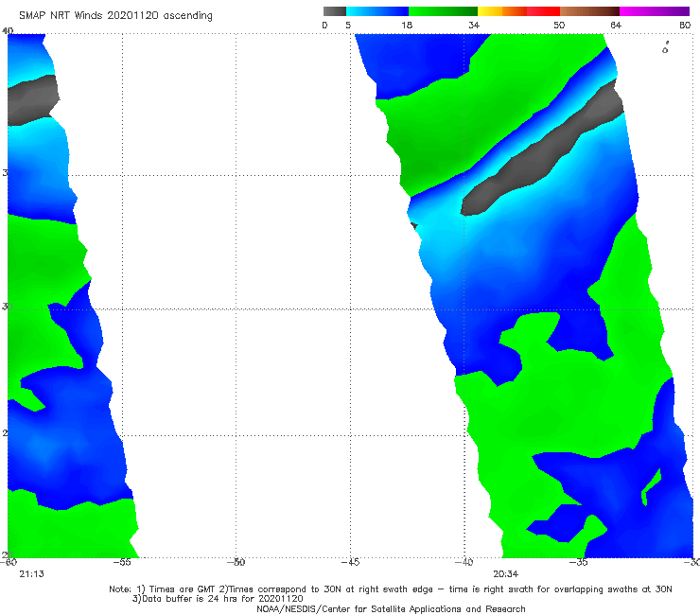Click the note 'Data buffer is 24 hrs for 20201120'
Screen dimensions: 700x615
pyautogui.click(x=218, y=599)
